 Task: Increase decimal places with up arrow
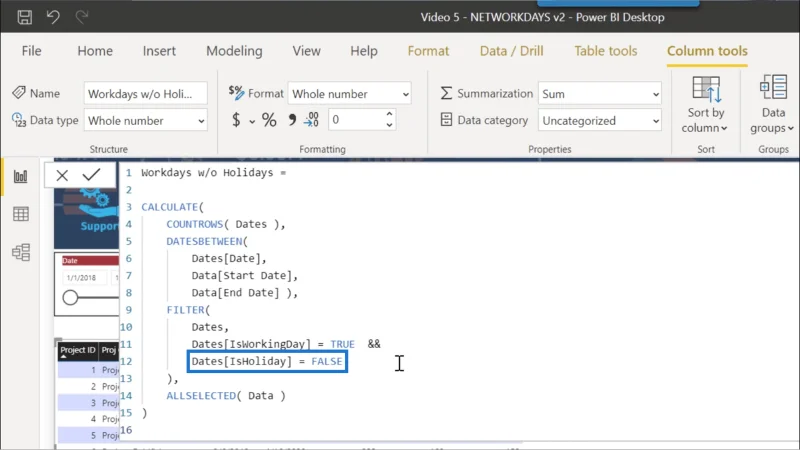click(389, 114)
